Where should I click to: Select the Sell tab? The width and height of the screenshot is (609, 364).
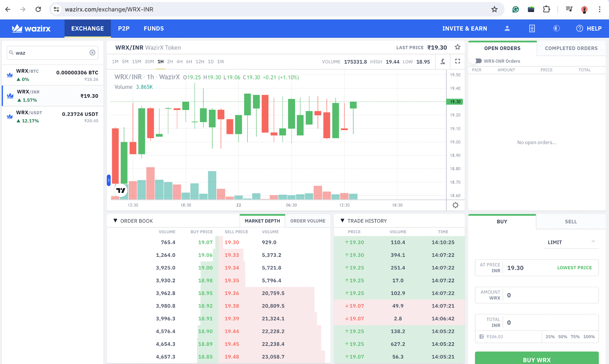(x=571, y=221)
